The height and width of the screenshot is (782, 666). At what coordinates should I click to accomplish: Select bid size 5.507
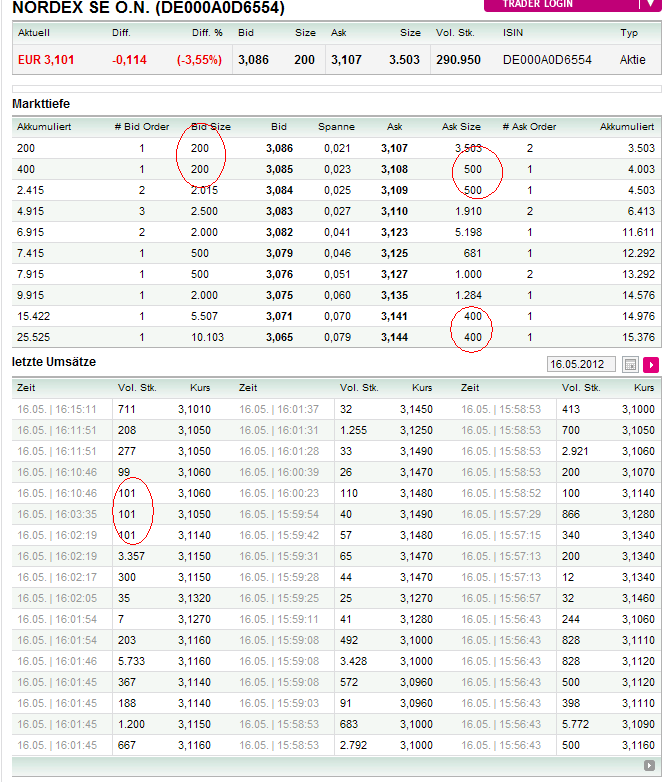[204, 316]
